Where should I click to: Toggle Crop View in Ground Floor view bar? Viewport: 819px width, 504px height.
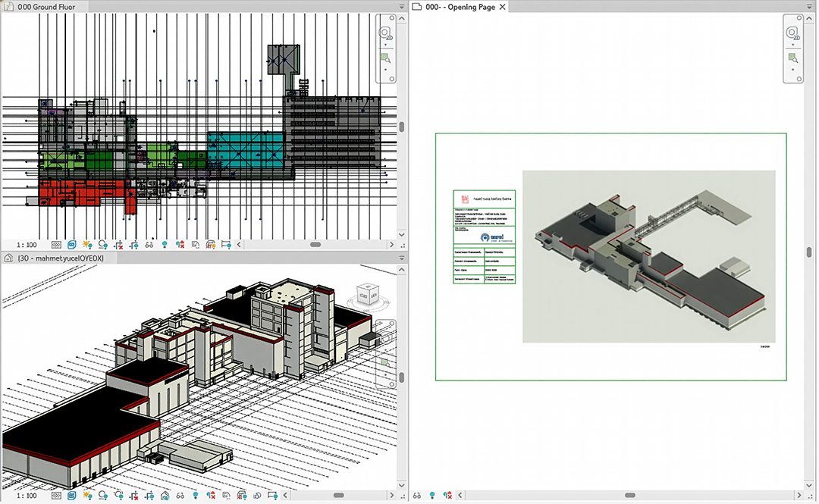click(119, 245)
